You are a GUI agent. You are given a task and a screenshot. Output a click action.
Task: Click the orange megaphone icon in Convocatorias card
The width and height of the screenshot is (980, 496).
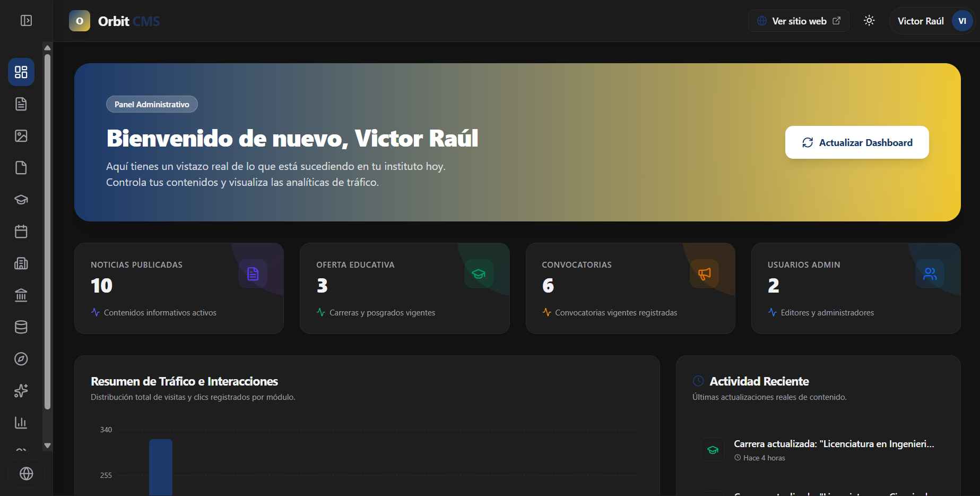coord(704,273)
